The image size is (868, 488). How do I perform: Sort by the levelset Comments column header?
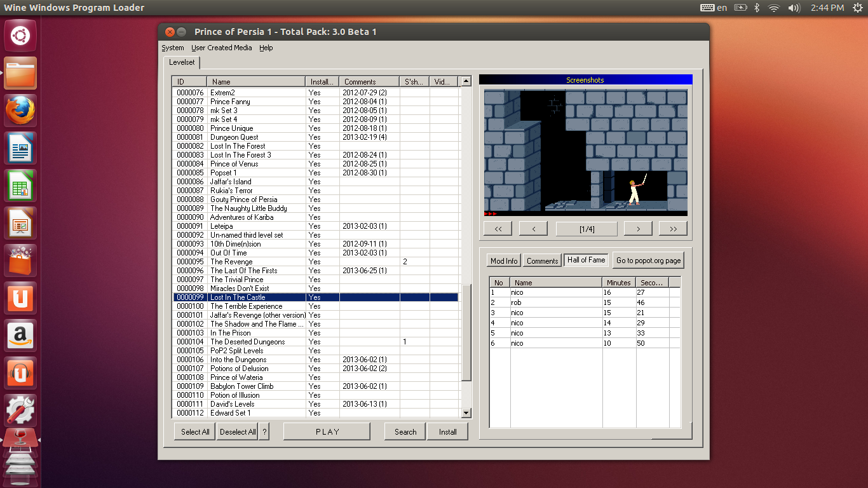tap(369, 81)
